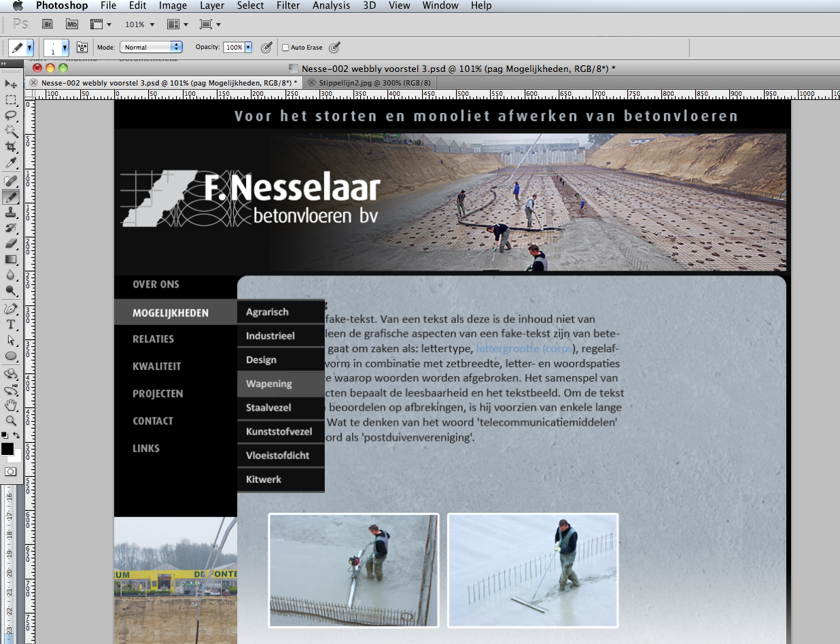The height and width of the screenshot is (644, 840).
Task: Click the foreground color swatch
Action: pyautogui.click(x=7, y=449)
